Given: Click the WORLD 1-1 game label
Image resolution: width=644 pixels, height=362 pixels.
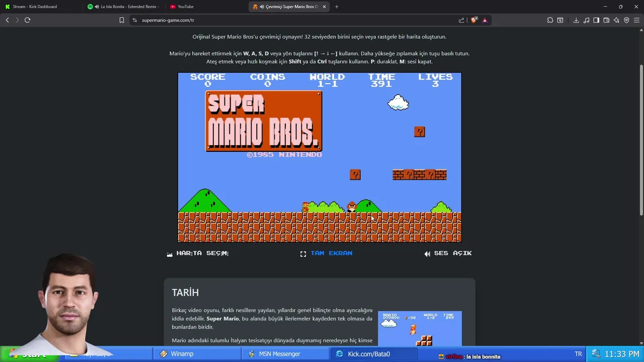Looking at the screenshot, I should tap(327, 80).
